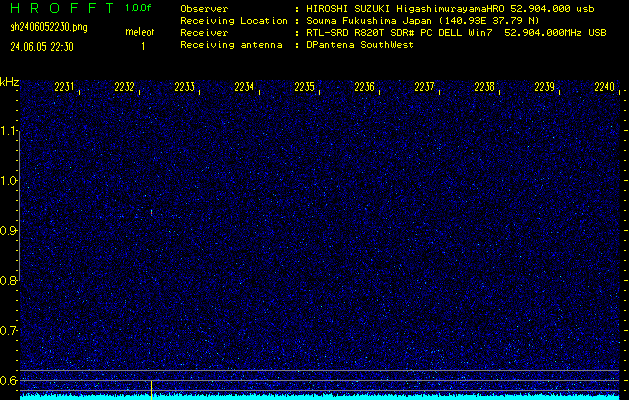Select the 2240 time marker

[x=603, y=87]
